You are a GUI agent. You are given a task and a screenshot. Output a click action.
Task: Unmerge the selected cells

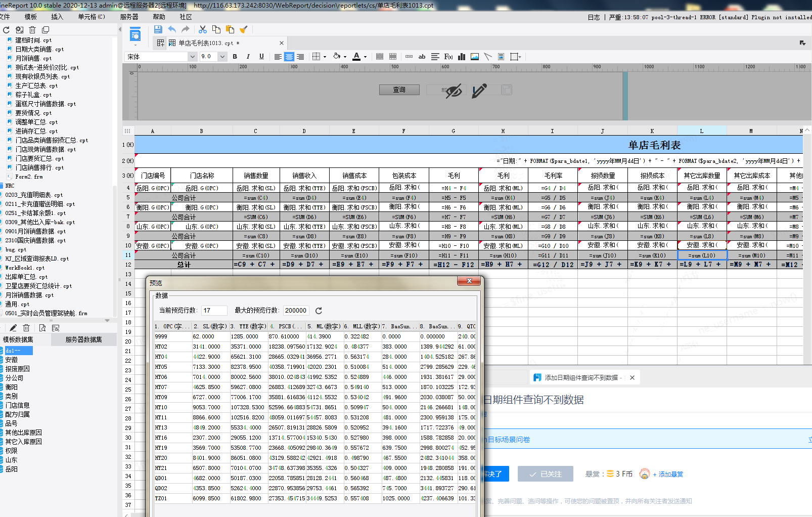pyautogui.click(x=393, y=57)
